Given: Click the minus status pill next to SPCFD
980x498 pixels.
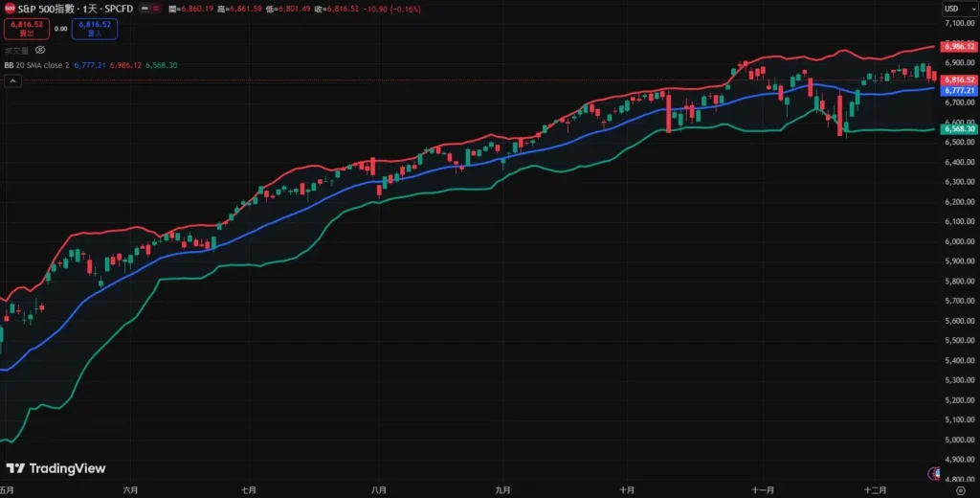Looking at the screenshot, I should (x=144, y=9).
